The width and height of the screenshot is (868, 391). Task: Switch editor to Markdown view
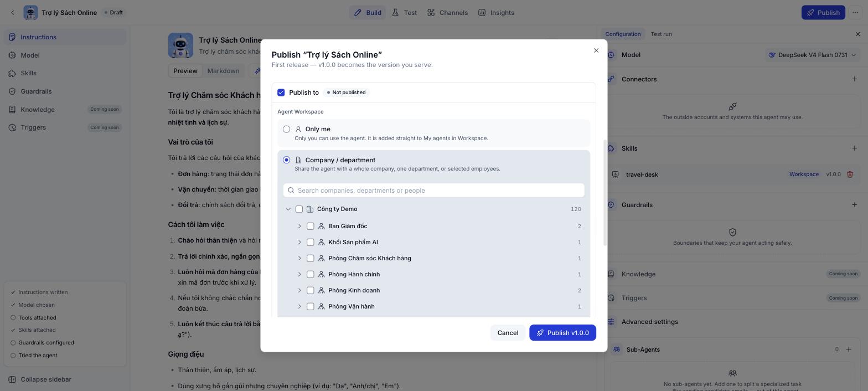[223, 71]
